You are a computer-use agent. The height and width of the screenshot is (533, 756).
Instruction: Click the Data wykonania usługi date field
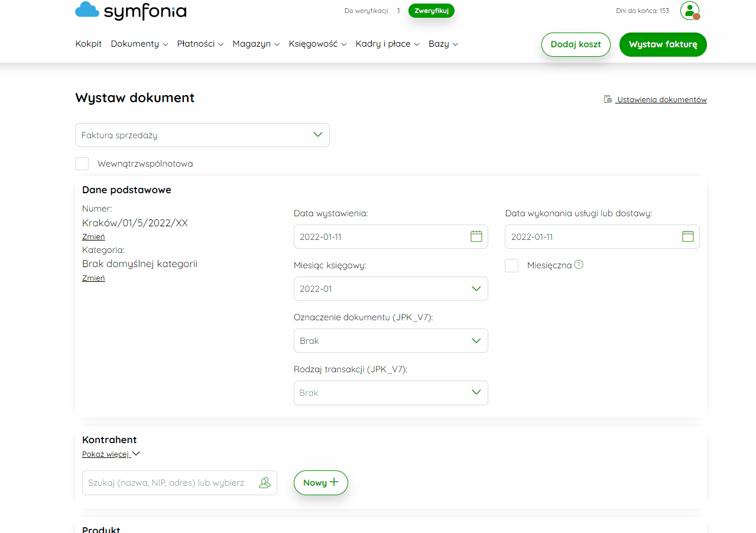click(602, 236)
